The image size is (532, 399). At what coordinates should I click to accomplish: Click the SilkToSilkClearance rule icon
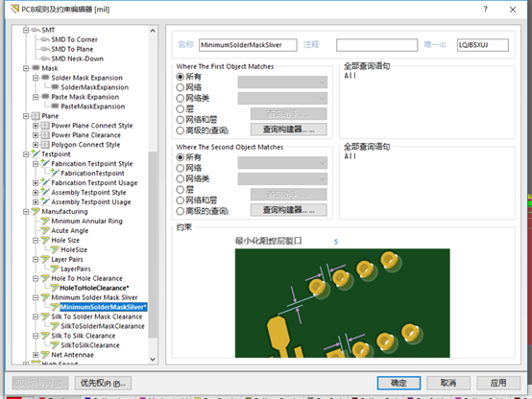55,345
